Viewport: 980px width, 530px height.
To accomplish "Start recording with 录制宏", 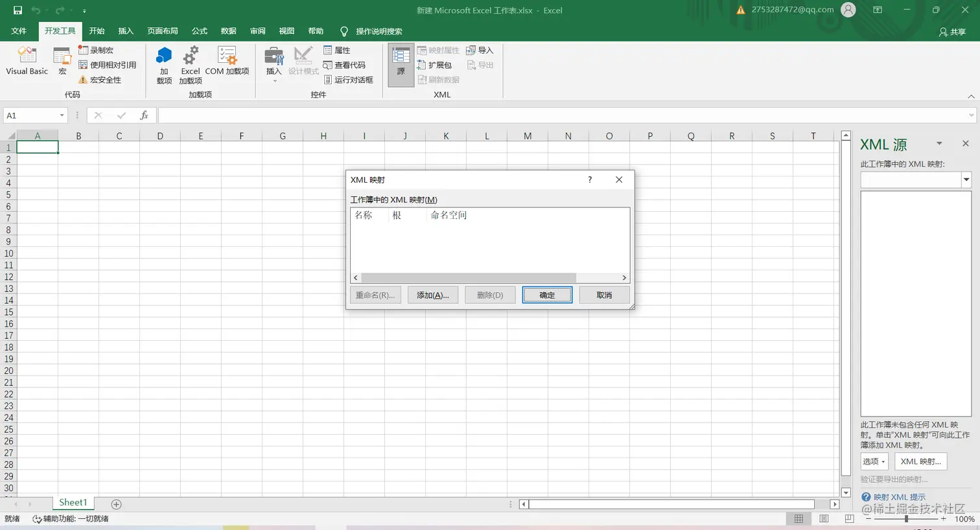I will coord(96,50).
